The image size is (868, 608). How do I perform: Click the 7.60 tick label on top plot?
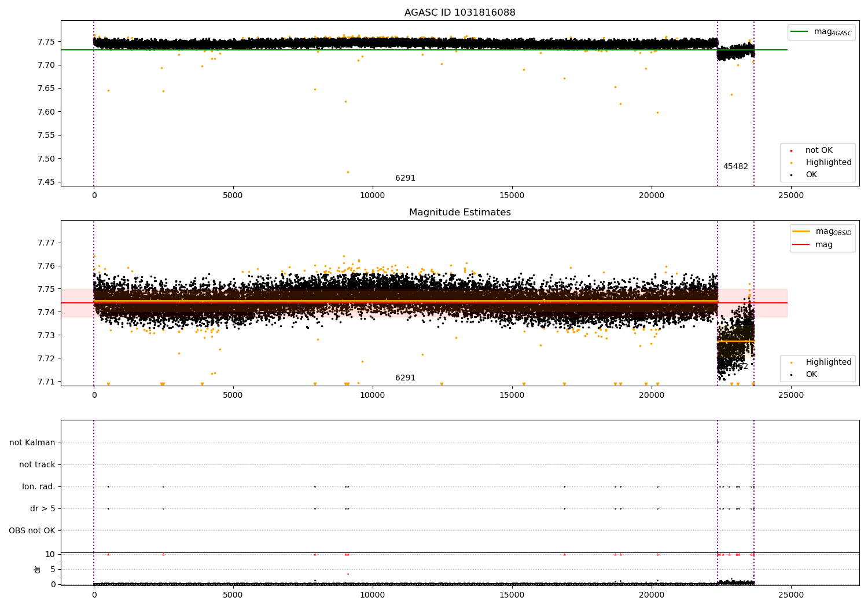click(x=46, y=112)
